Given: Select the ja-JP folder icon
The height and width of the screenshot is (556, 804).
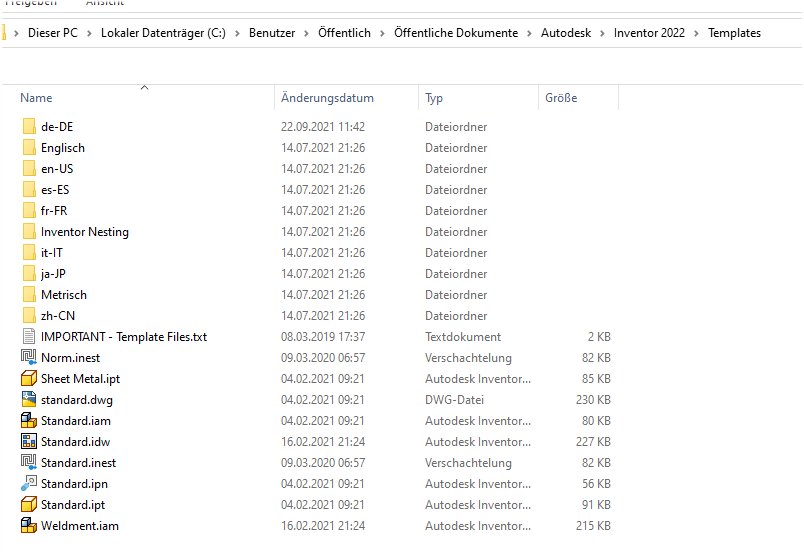Looking at the screenshot, I should coord(29,273).
